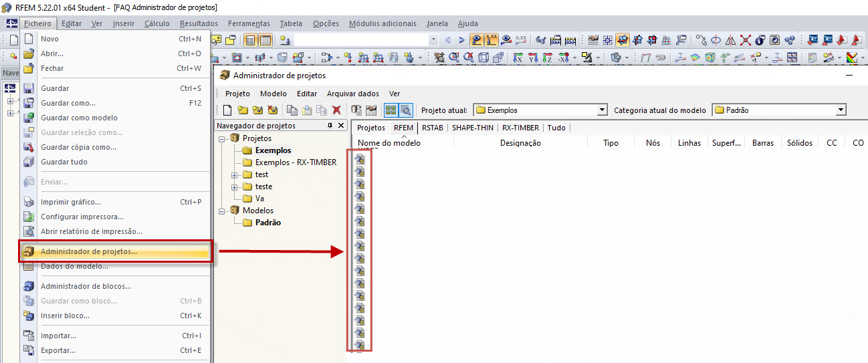Sort by Tipo column header

coord(611,142)
